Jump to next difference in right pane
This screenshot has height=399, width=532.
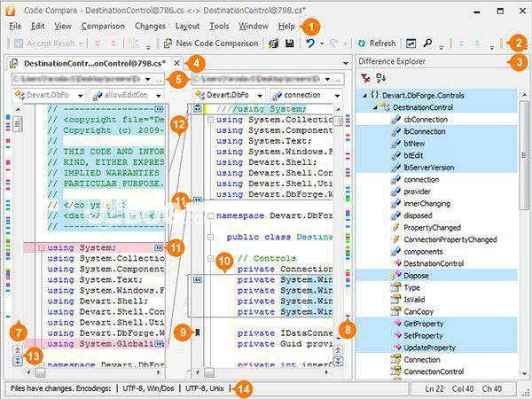coord(338,362)
